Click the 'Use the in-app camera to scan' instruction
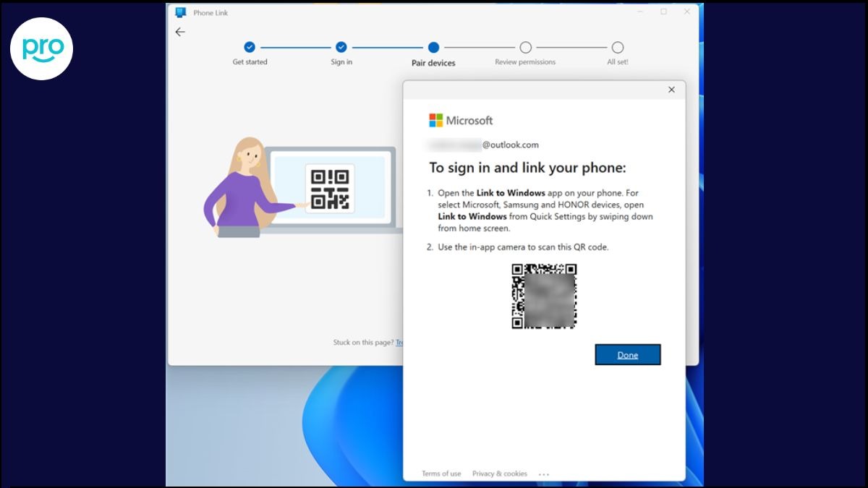The height and width of the screenshot is (488, 868). pos(523,247)
